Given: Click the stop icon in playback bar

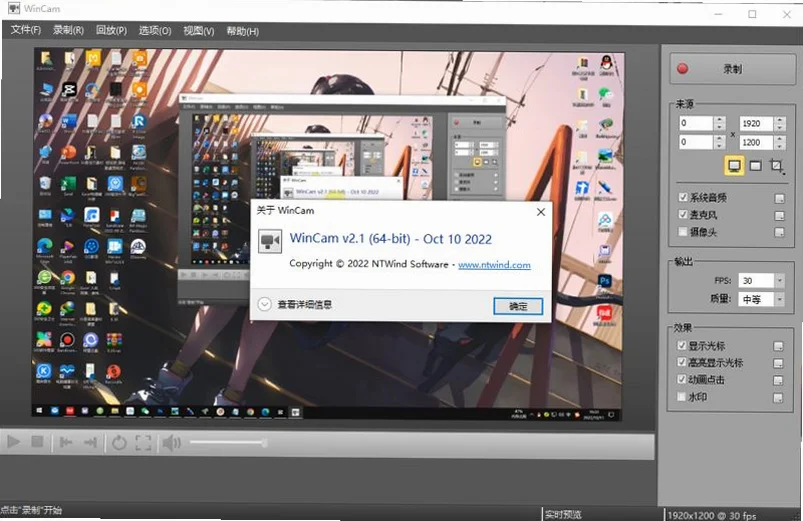Looking at the screenshot, I should click(x=37, y=442).
